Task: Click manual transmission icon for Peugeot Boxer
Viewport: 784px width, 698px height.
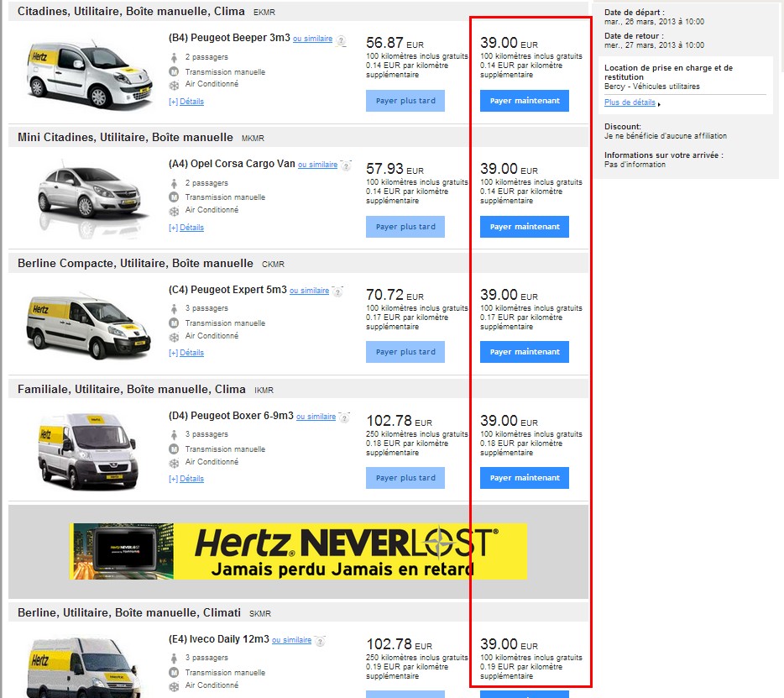Action: 174,449
